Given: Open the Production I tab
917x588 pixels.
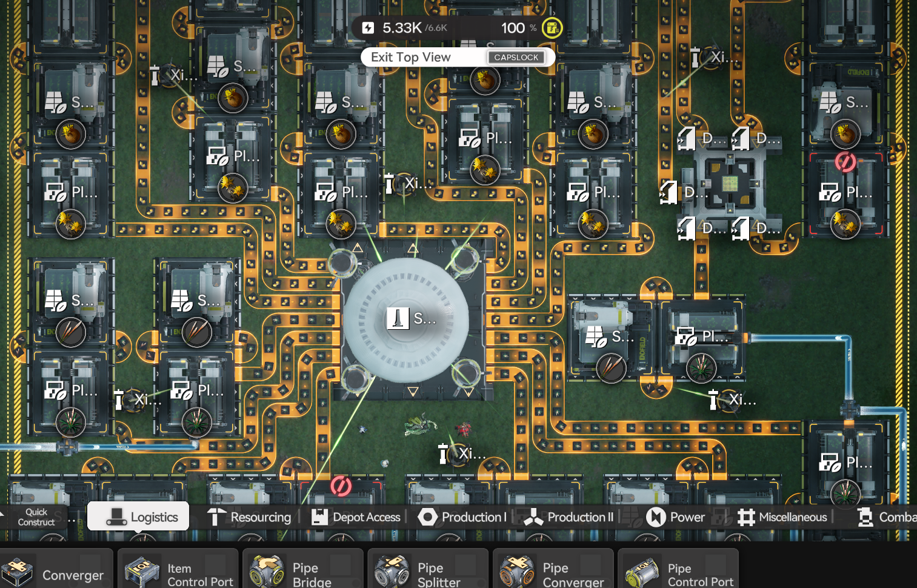Looking at the screenshot, I should click(462, 517).
